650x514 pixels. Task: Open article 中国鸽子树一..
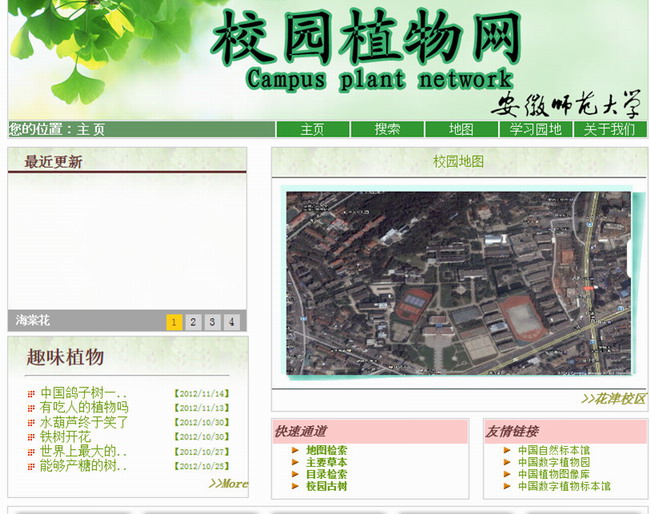click(83, 394)
